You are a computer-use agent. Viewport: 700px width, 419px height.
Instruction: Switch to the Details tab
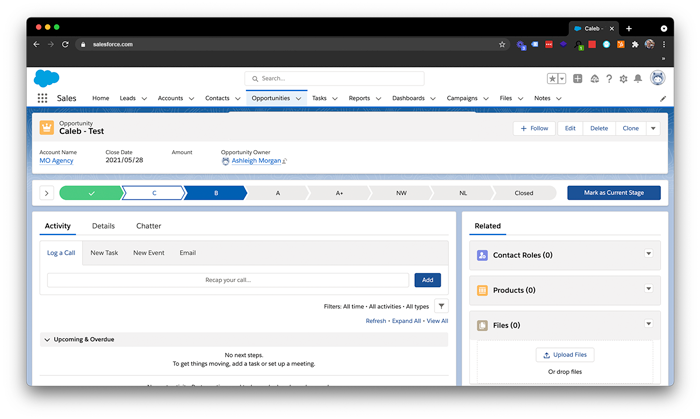point(103,226)
